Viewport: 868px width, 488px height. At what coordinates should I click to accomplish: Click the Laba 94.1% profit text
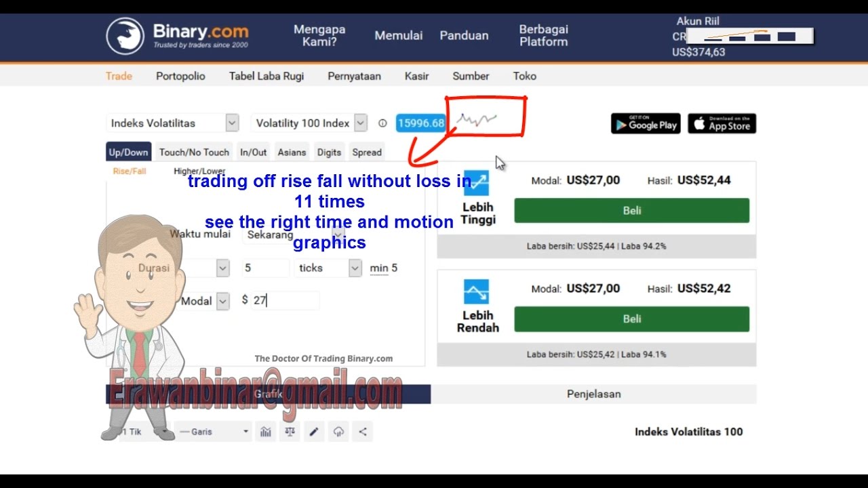click(644, 354)
